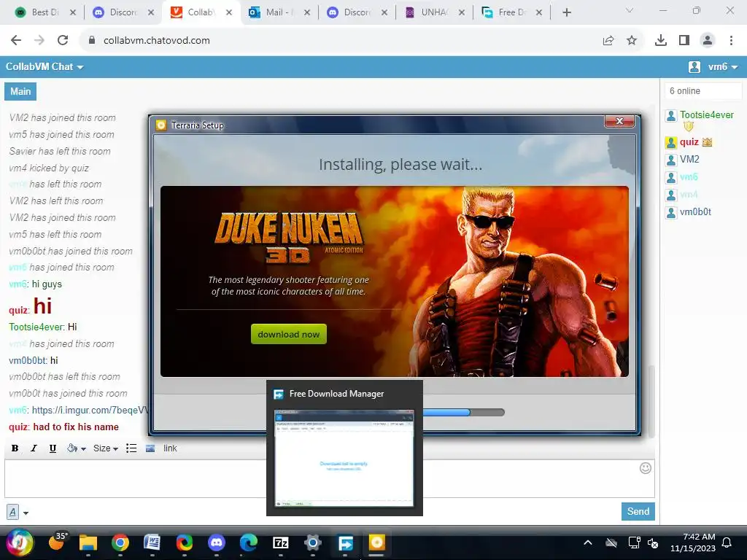This screenshot has width=747, height=560.
Task: Toggle the browser side panel
Action: (684, 41)
